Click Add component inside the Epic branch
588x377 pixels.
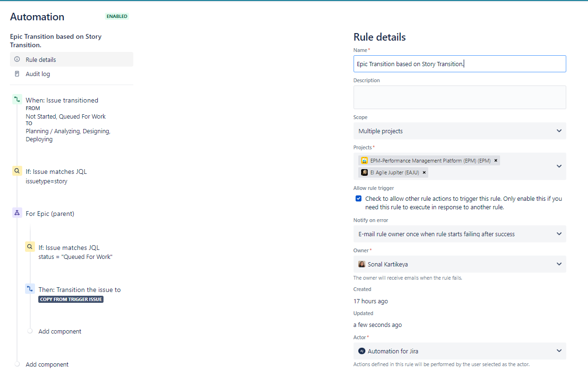coord(60,331)
